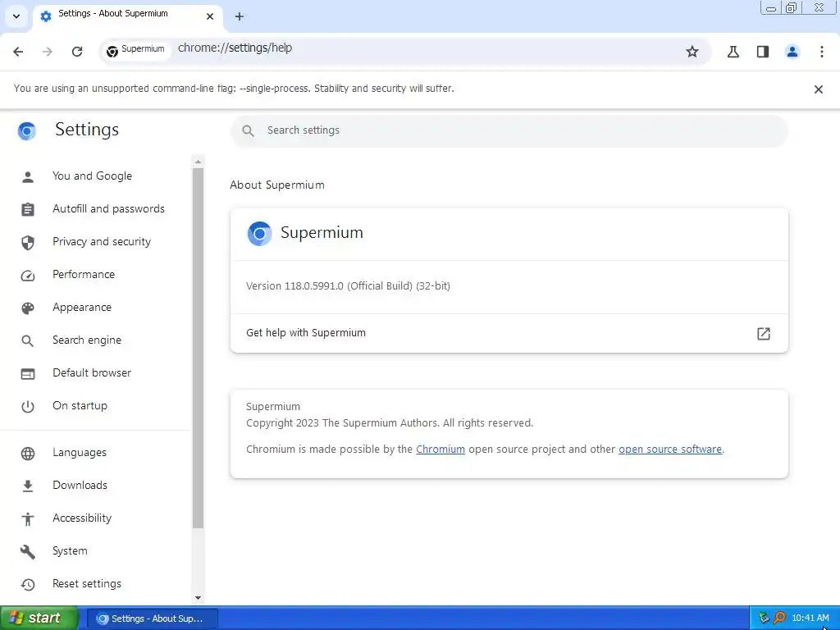Click the search magnifier icon in settings
This screenshot has width=840, height=630.
pyautogui.click(x=248, y=130)
